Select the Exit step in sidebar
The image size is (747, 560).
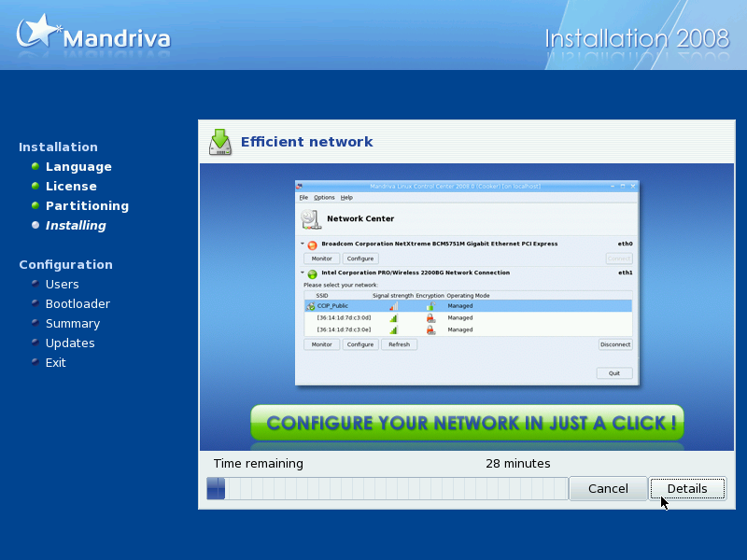[56, 363]
